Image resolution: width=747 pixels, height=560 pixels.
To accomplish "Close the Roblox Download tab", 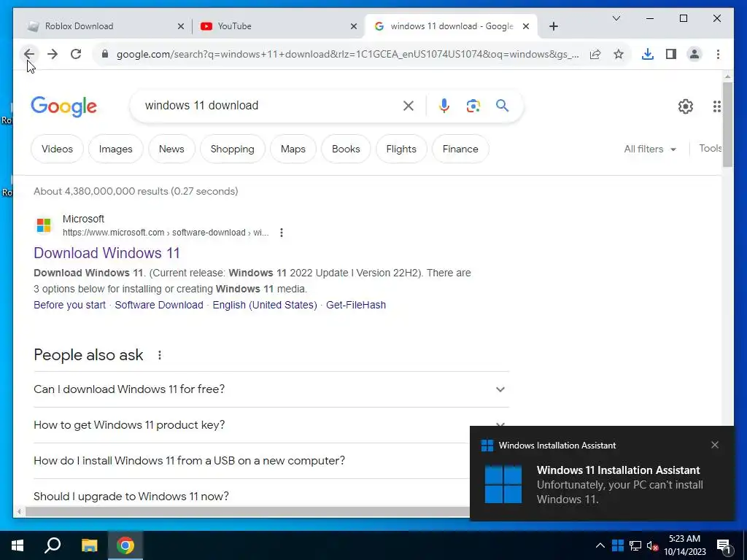I will (181, 27).
